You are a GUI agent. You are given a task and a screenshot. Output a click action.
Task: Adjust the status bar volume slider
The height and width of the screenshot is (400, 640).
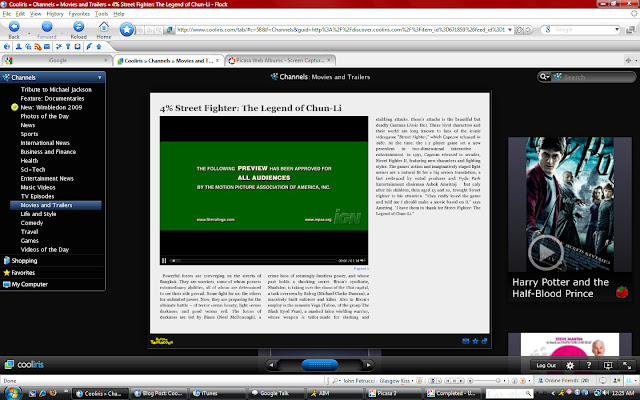pos(484,381)
